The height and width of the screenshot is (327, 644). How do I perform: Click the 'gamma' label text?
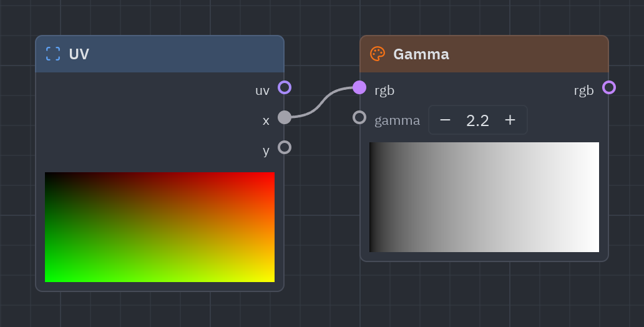[x=397, y=121]
